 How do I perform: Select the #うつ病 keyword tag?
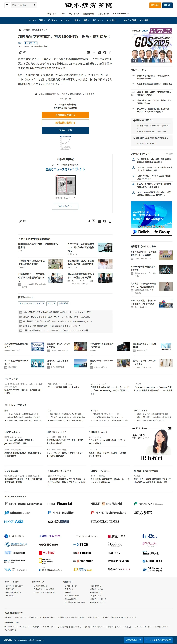coord(52,303)
